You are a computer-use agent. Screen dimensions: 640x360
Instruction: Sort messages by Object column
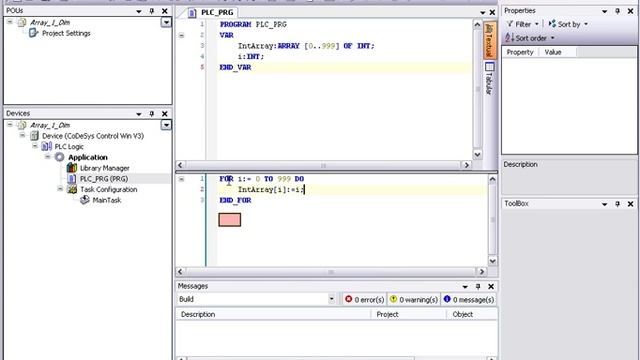[x=472, y=314]
